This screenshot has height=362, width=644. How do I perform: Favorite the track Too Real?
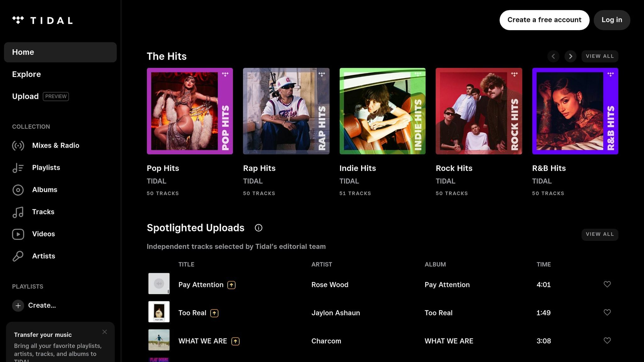coord(607,312)
